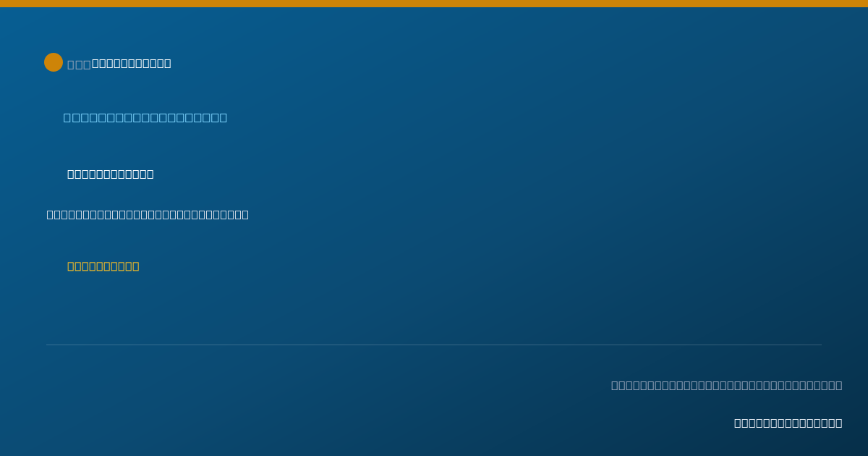Click the white header title after gray text
The height and width of the screenshot is (456, 868).
click(132, 64)
